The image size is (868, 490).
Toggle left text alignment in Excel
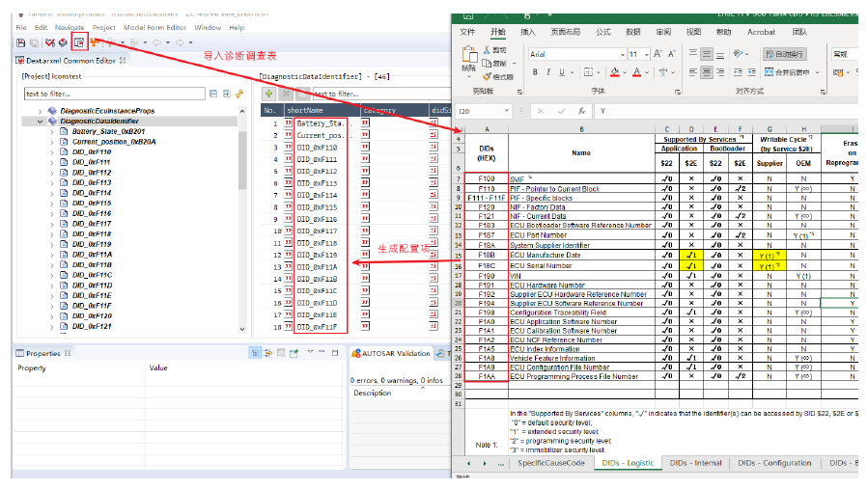(x=693, y=72)
